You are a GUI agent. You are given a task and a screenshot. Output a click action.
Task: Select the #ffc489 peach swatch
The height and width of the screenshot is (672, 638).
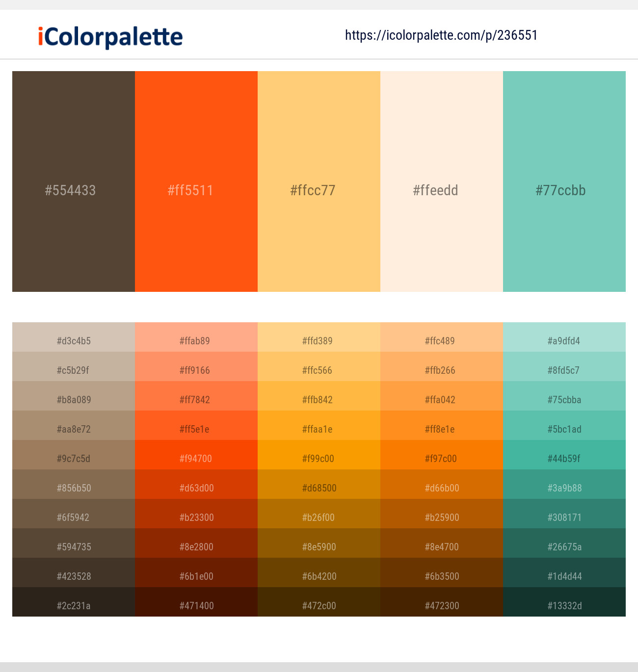pos(441,341)
